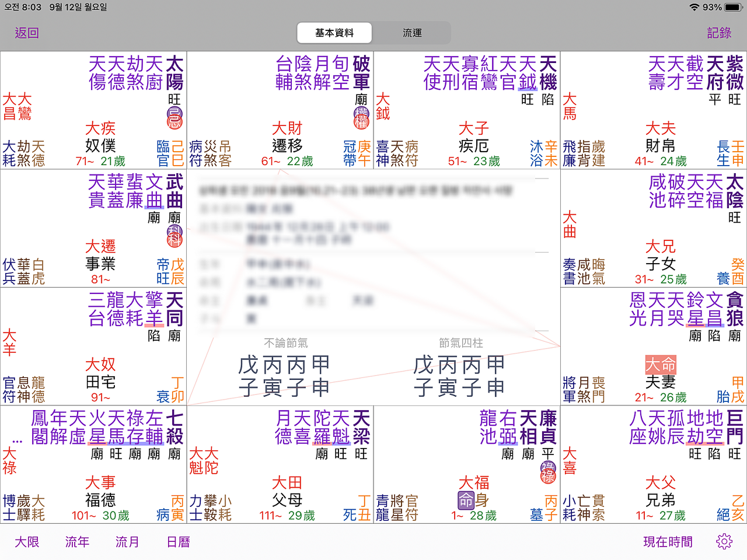This screenshot has height=560, width=747.
Task: Select the 遷移 palace cell
Action: [280, 110]
